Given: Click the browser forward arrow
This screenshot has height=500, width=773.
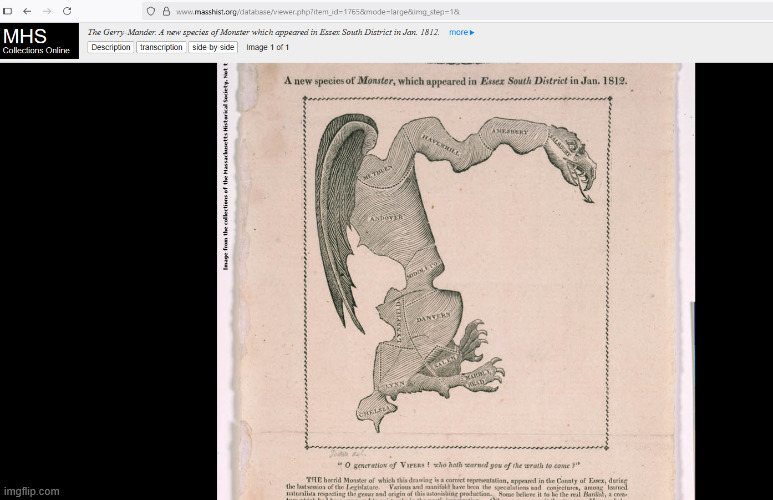Looking at the screenshot, I should click(47, 11).
